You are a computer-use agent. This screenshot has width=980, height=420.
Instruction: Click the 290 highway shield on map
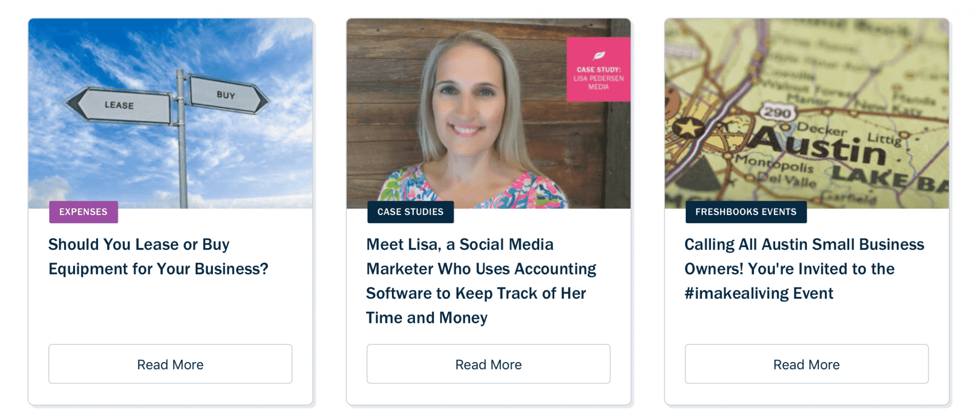[777, 113]
